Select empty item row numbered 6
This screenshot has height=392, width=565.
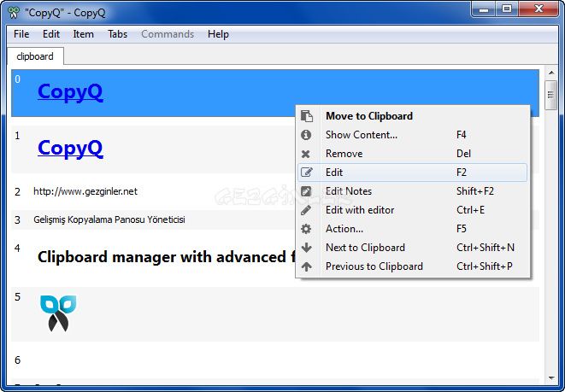(275, 360)
